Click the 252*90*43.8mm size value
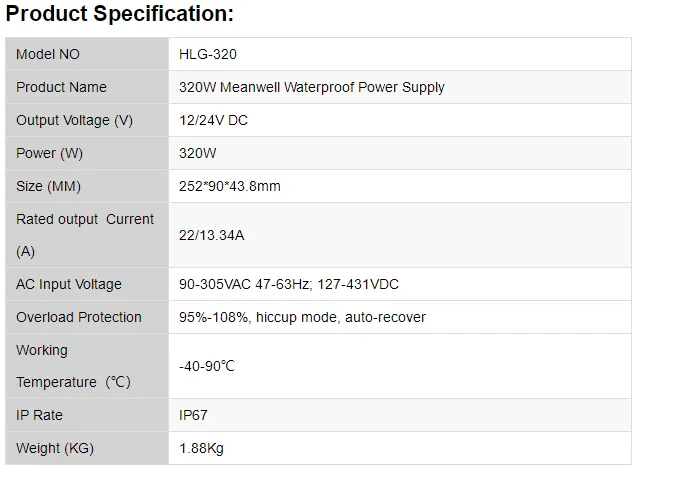The height and width of the screenshot is (483, 673). (x=229, y=186)
